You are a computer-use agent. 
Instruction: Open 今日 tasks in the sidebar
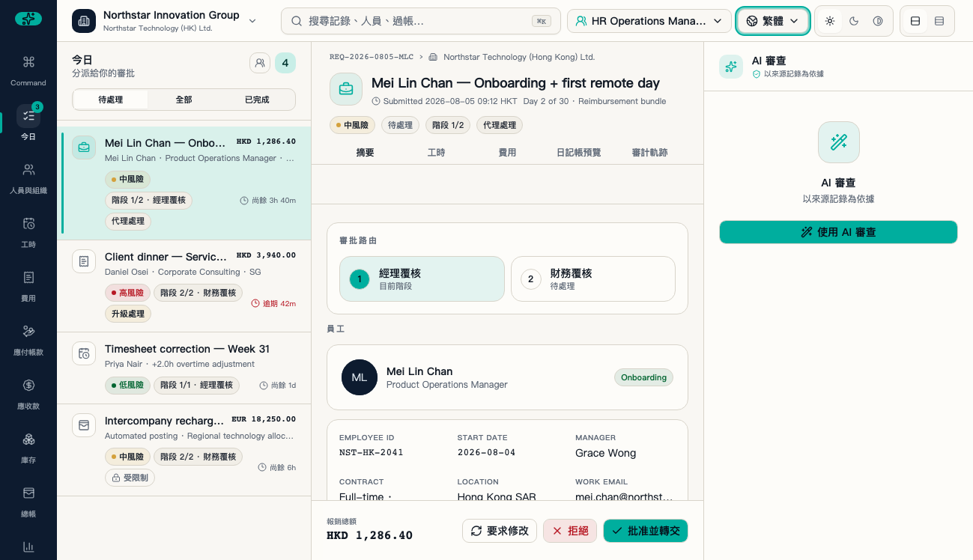click(28, 124)
